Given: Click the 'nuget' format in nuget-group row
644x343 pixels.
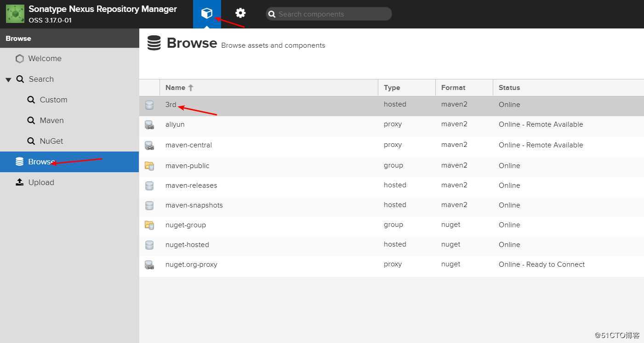Looking at the screenshot, I should pyautogui.click(x=450, y=225).
